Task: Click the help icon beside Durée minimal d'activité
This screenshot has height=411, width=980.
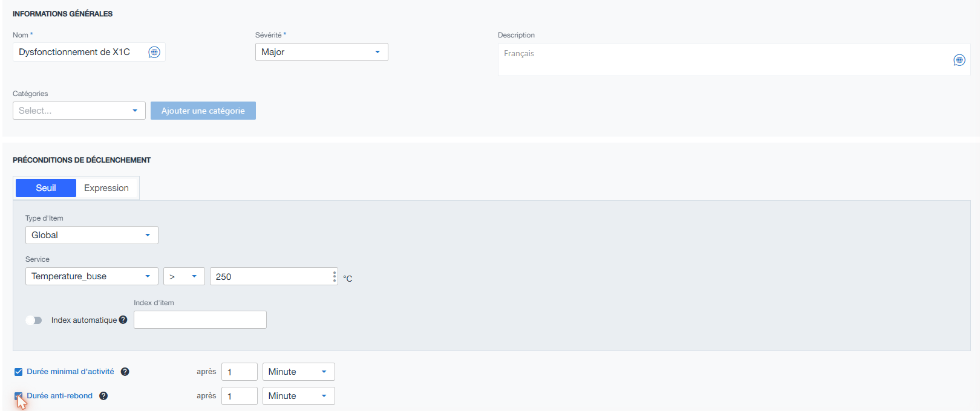Action: pos(125,372)
